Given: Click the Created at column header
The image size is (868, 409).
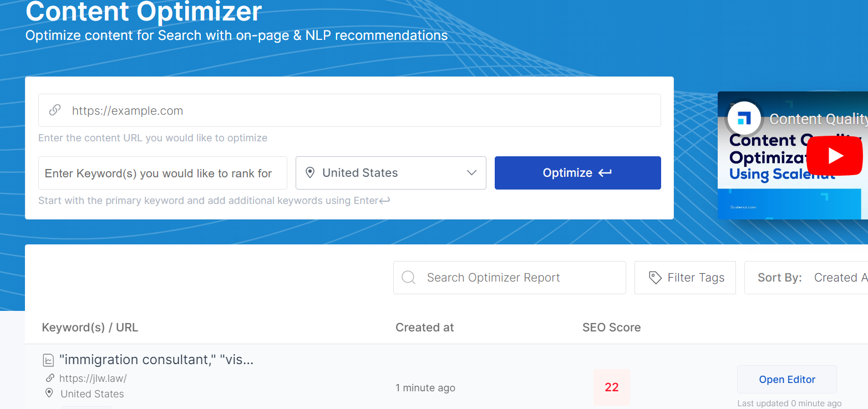Looking at the screenshot, I should point(424,328).
